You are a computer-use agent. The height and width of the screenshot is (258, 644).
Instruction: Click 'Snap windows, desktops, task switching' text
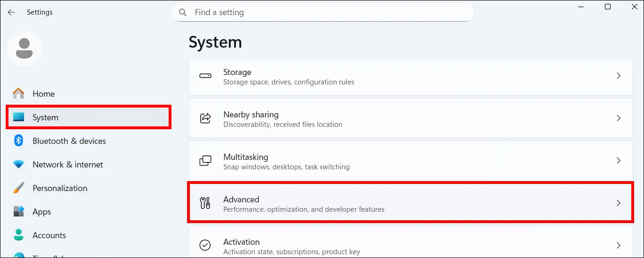pyautogui.click(x=286, y=167)
